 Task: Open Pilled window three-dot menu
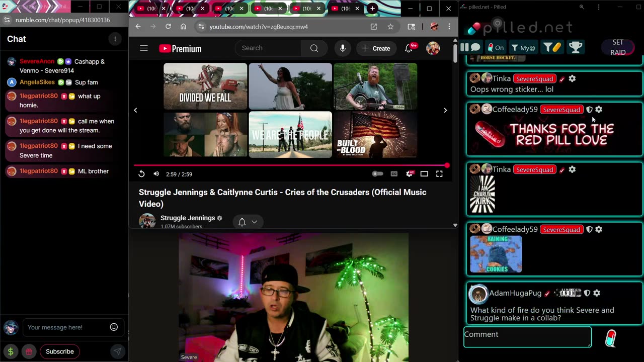point(598,7)
